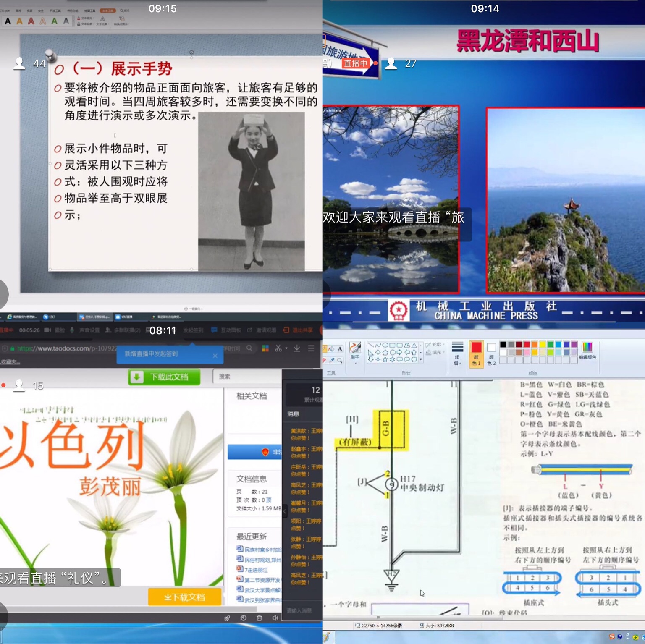The image size is (645, 644).
Task: Choose the Oval shape in Paint
Action: (385, 346)
